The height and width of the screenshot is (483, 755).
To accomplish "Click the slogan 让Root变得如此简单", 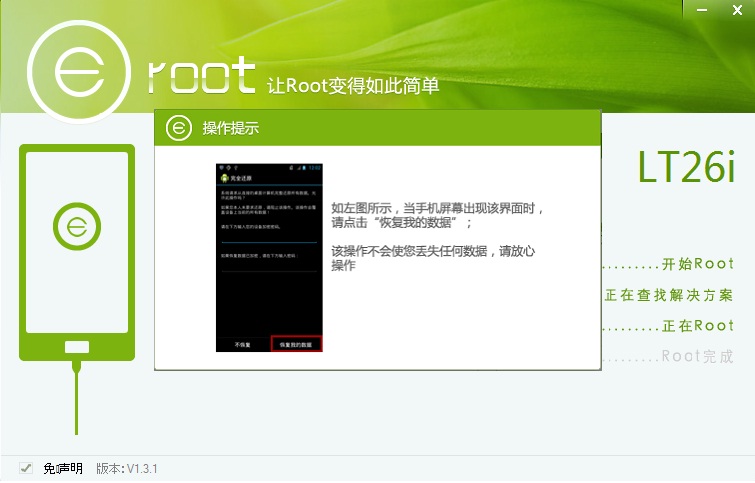I will point(353,86).
